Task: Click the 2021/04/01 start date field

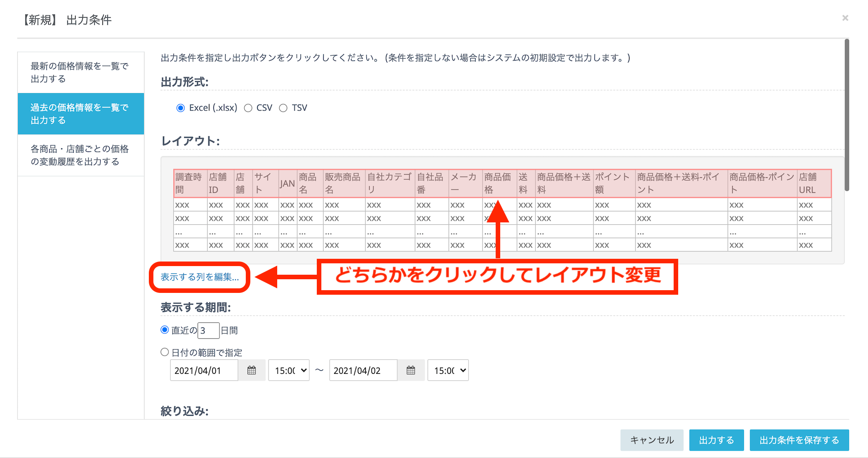Action: tap(204, 370)
